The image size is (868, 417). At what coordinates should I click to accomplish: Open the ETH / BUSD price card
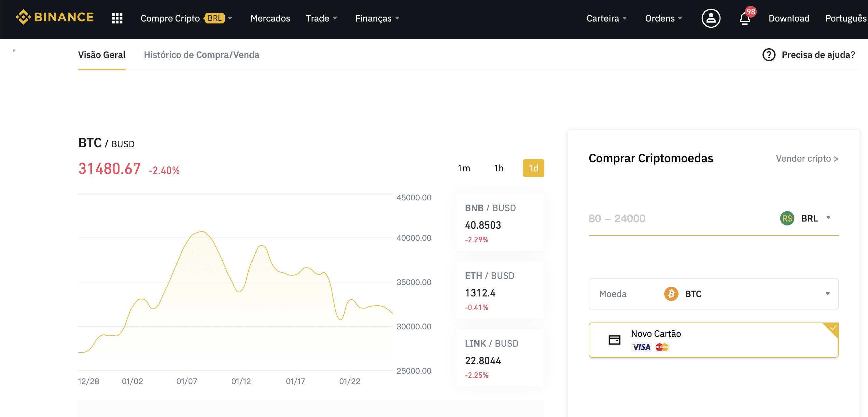coord(500,290)
